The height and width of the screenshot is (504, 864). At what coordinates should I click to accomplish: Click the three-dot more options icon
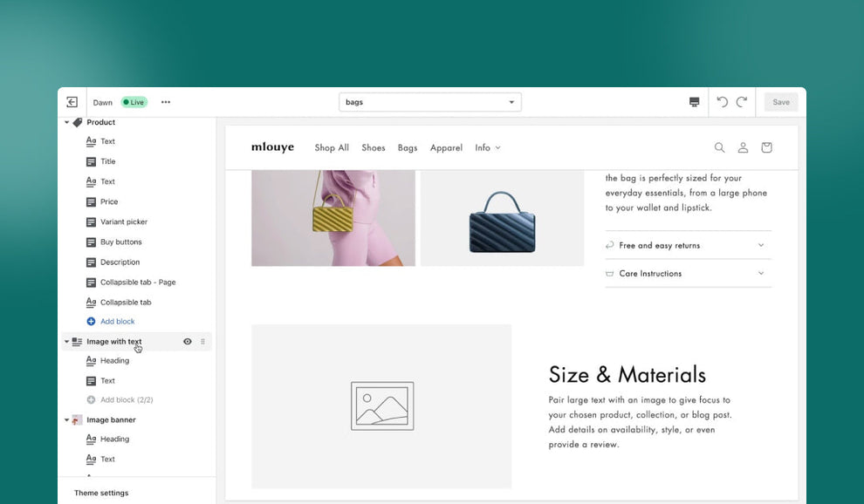tap(166, 102)
